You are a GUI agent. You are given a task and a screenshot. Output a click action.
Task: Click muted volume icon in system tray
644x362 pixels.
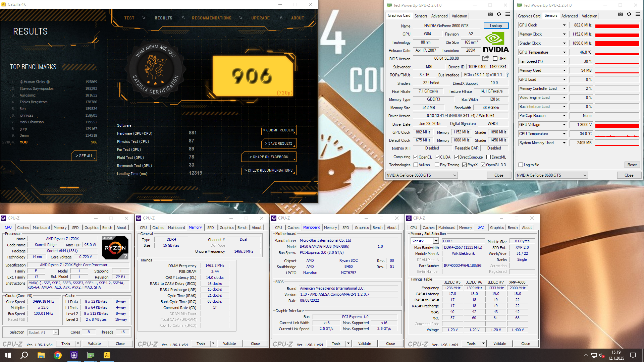tap(602, 355)
